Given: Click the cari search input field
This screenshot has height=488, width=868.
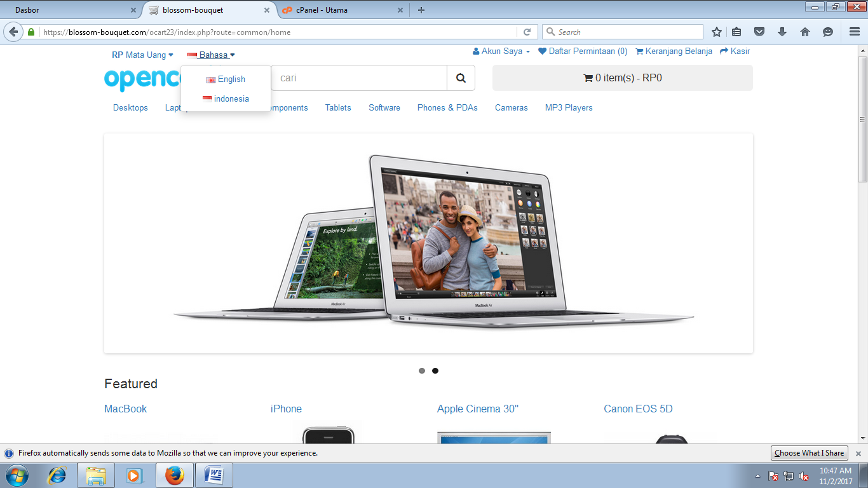Looking at the screenshot, I should coord(359,78).
